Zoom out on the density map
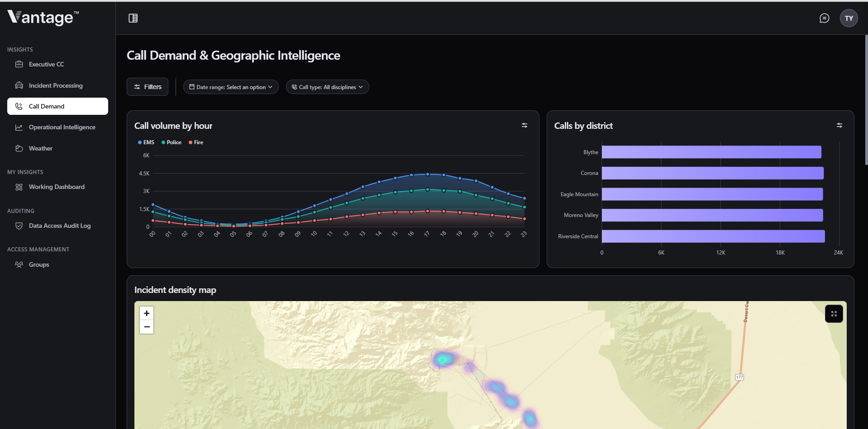Image resolution: width=868 pixels, height=429 pixels. coord(147,327)
